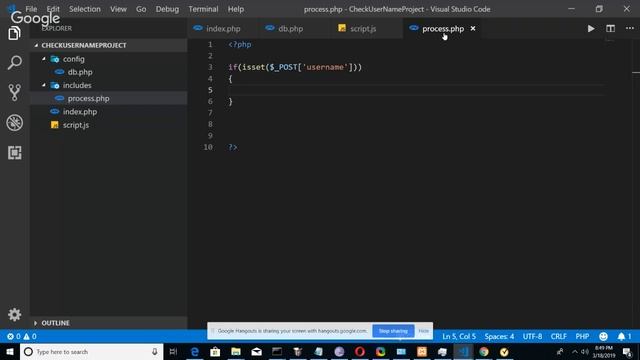Switch to the script.js editor tab
Screen dimensions: 640x360
coord(363,29)
